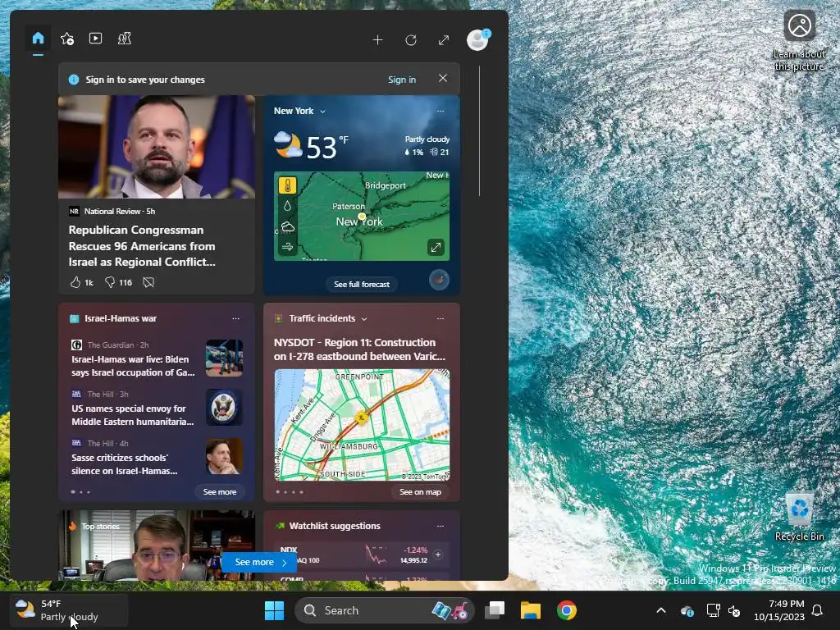Switch to the Watch video tab
Screen dimensions: 840x630
click(95, 39)
